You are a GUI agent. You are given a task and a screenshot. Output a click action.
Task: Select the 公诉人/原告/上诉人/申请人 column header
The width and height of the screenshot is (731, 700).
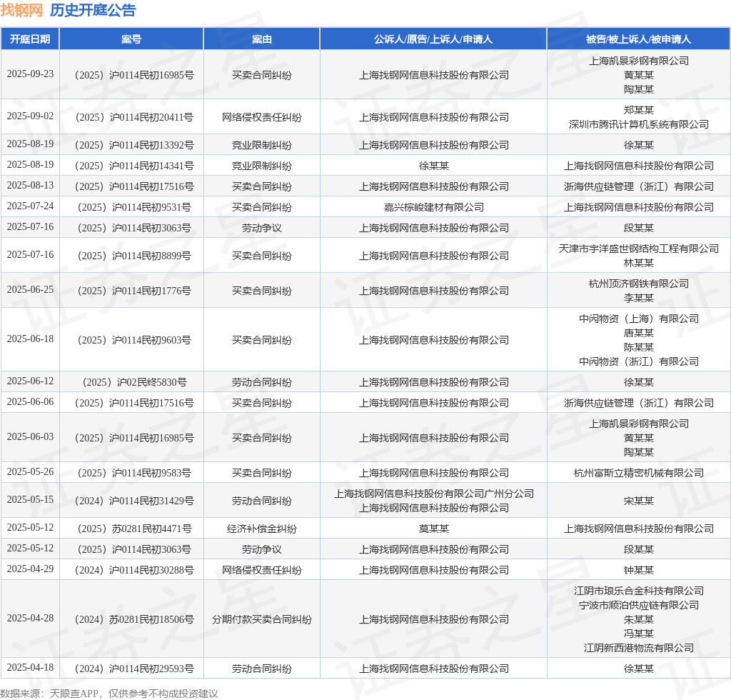pos(433,39)
